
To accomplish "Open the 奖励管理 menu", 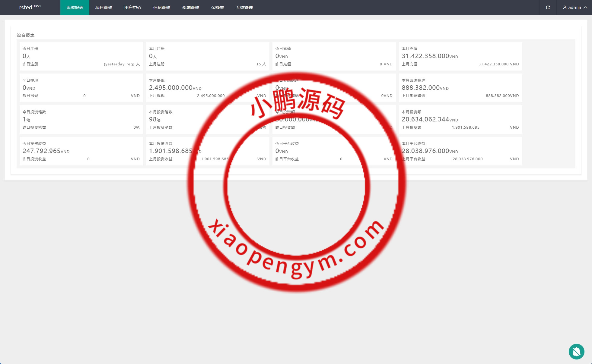I will click(x=191, y=8).
